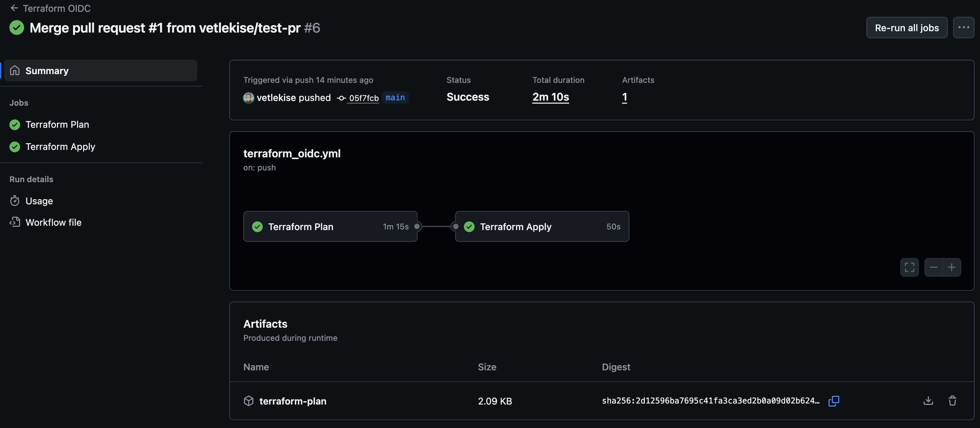
Task: Download the terraform-plan artifact
Action: [928, 400]
